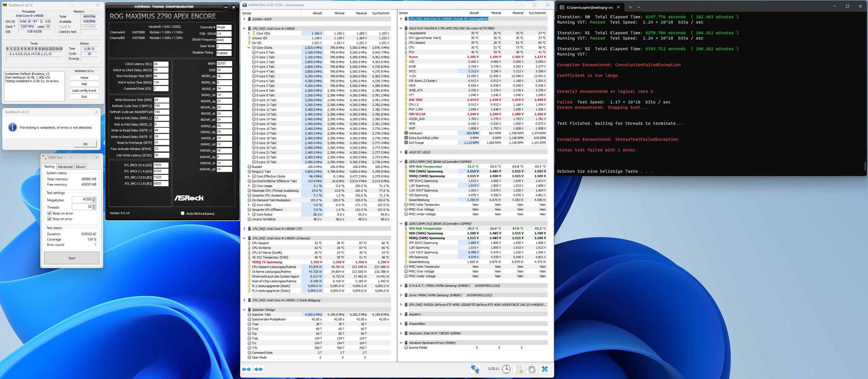The height and width of the screenshot is (379, 868).
Task: Expand the ASUS EC: ASUS group
Action: (401, 152)
